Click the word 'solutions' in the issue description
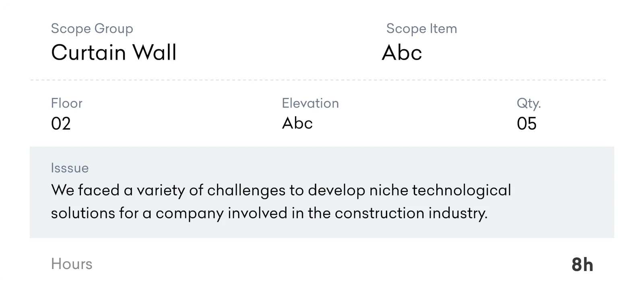This screenshot has height=294, width=644. click(83, 213)
